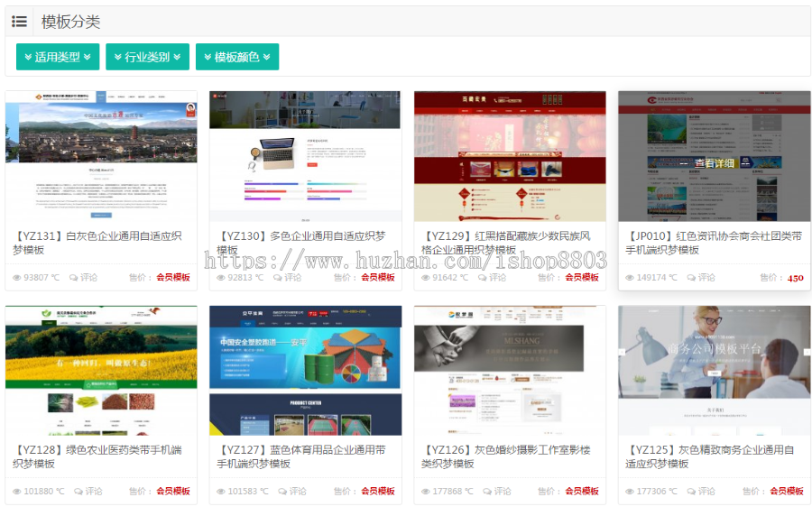Open title link 【YZ126】灰色婚纱摄影工作室

(506, 456)
